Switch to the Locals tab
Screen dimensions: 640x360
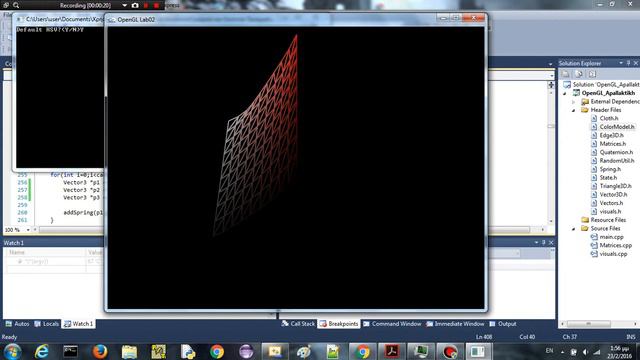pyautogui.click(x=47, y=324)
